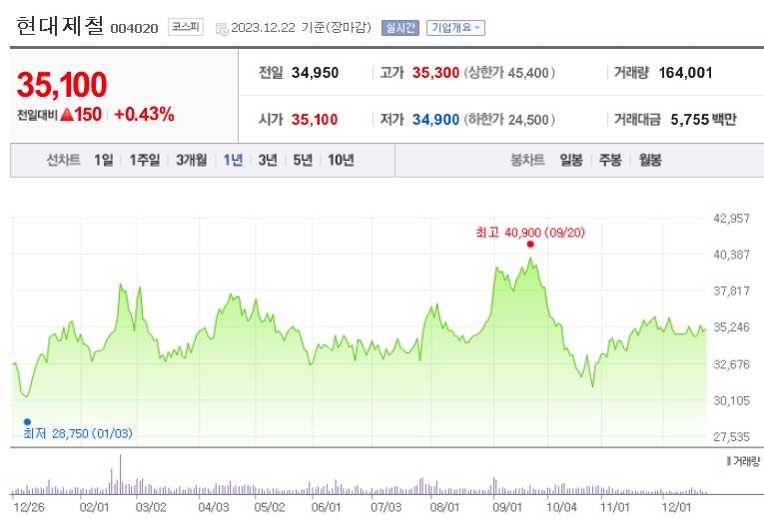Click the 05/02 x-axis date label
The height and width of the screenshot is (532, 764).
[x=270, y=507]
